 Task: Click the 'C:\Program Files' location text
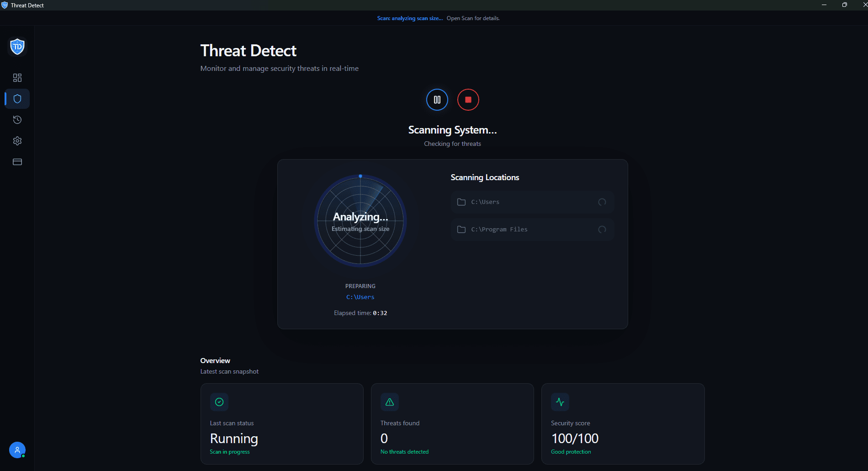pyautogui.click(x=499, y=230)
